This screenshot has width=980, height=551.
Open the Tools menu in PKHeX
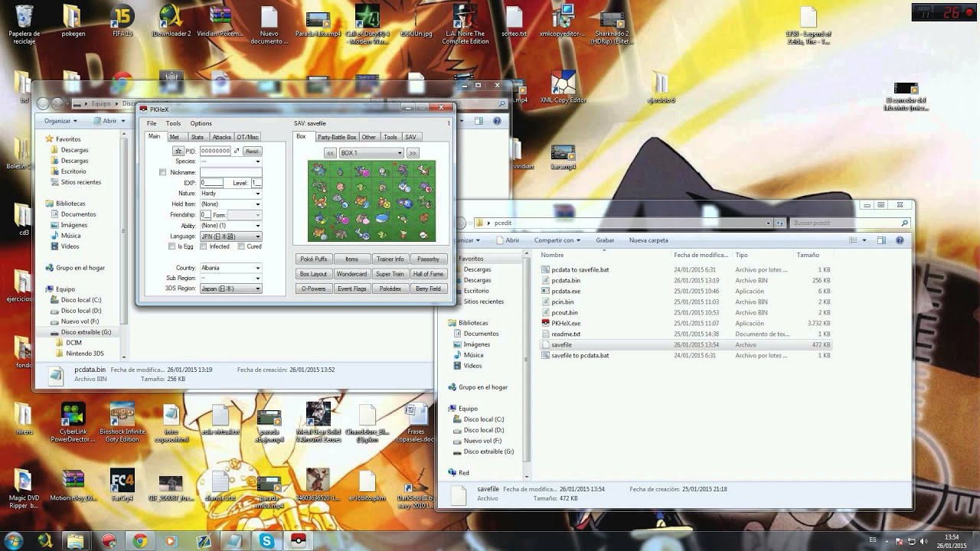[174, 123]
